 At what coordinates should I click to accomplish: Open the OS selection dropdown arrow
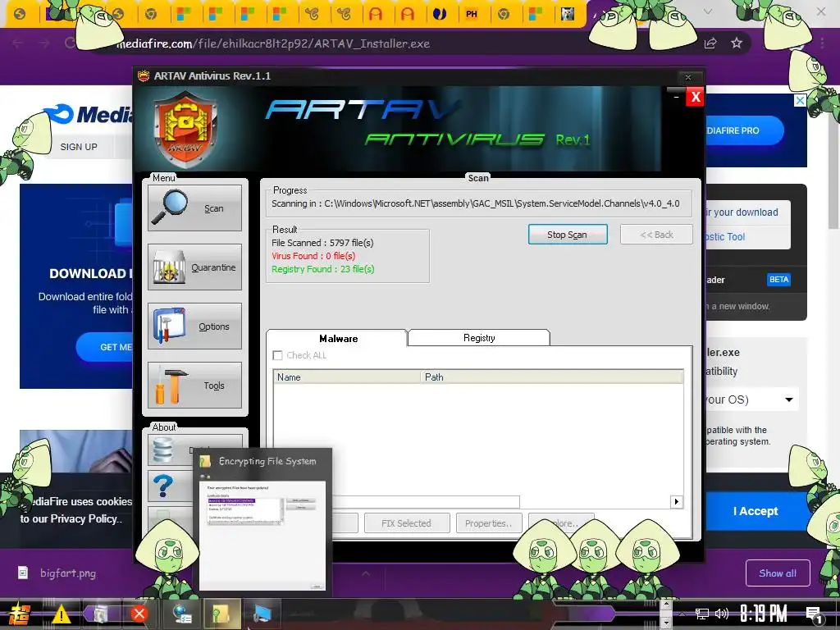point(788,399)
